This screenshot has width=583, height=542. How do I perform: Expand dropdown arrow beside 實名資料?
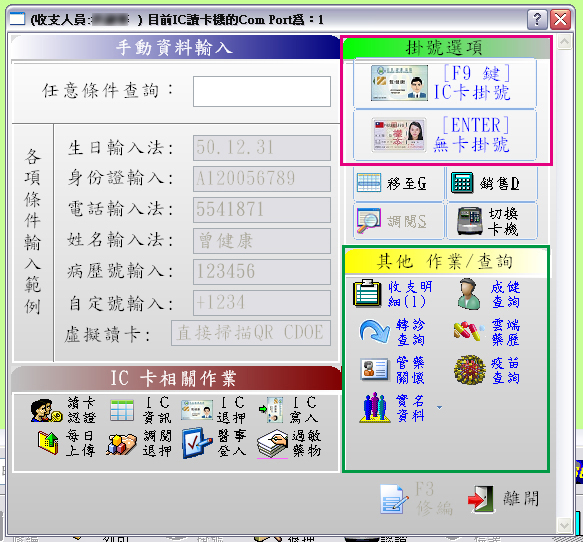coord(439,408)
